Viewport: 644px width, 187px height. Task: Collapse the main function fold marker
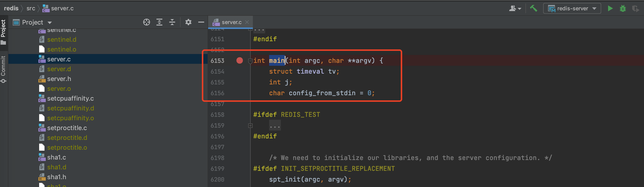click(x=250, y=61)
